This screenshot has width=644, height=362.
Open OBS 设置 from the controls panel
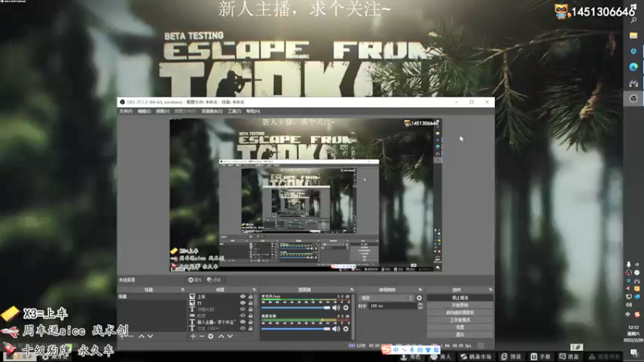(460, 327)
